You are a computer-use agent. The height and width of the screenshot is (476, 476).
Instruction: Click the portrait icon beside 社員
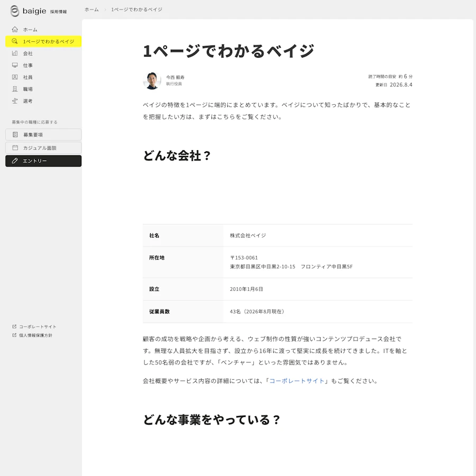point(15,77)
